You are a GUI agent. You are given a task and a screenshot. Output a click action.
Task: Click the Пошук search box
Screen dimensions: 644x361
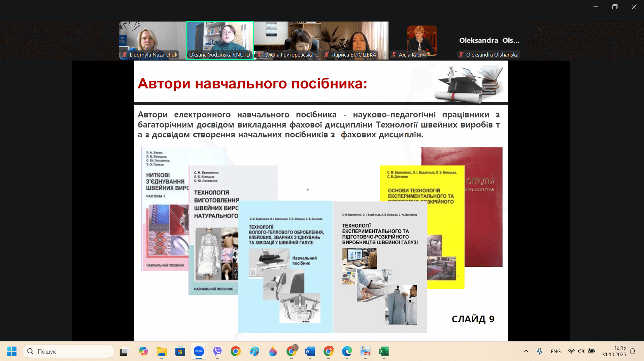pyautogui.click(x=69, y=351)
